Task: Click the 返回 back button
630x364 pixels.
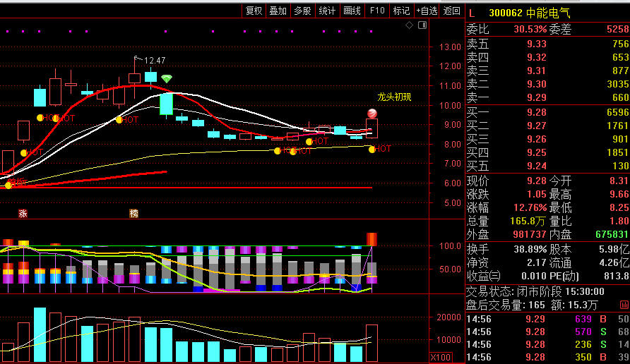Action: [451, 11]
